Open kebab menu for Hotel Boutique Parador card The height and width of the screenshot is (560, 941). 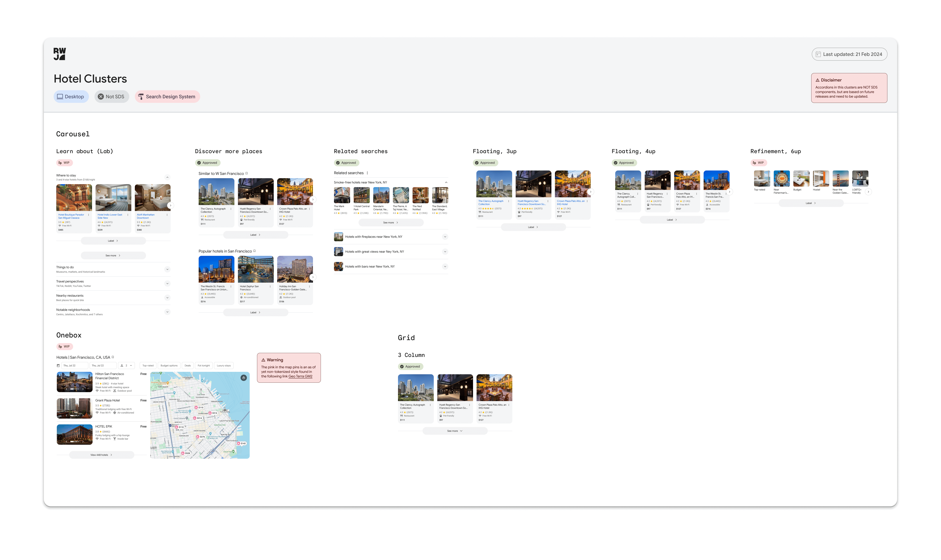coord(89,215)
